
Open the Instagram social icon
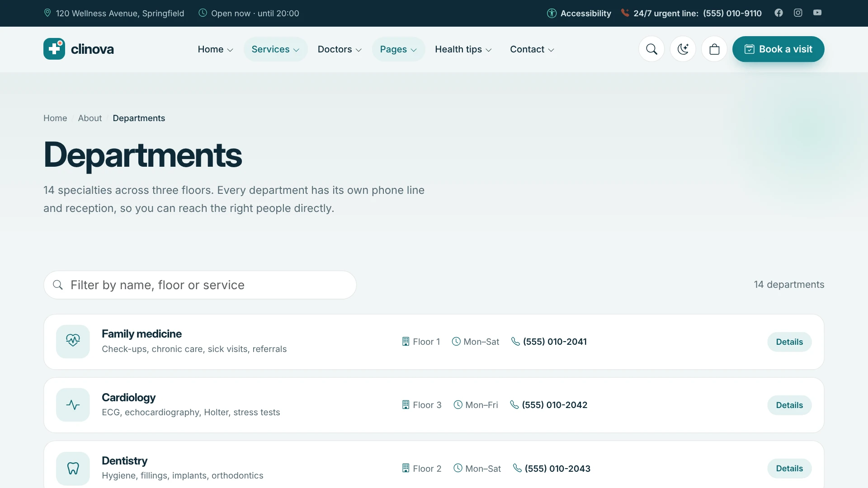(x=798, y=13)
